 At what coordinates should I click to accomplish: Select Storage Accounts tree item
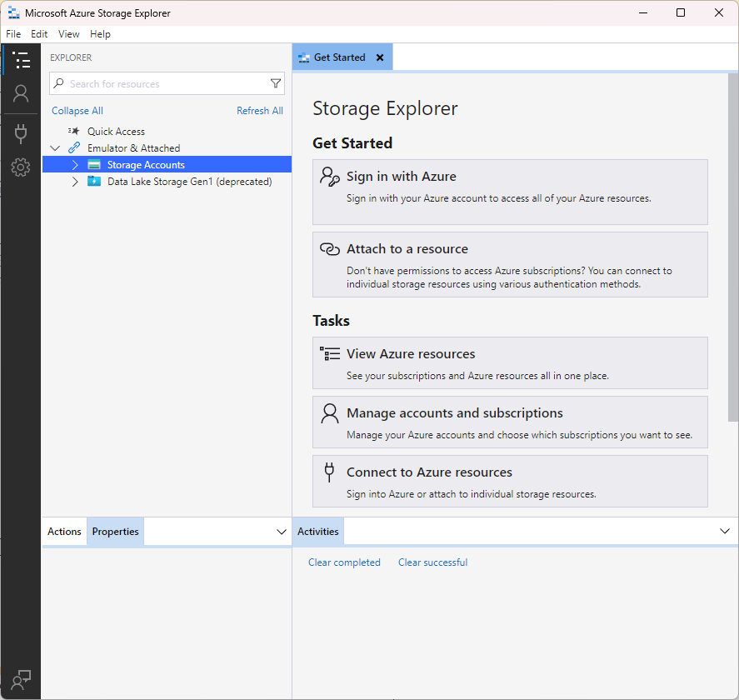pos(167,164)
